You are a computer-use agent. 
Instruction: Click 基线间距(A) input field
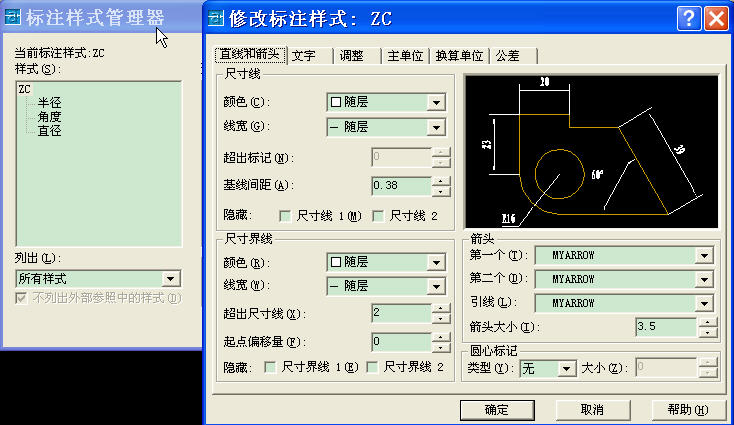tap(401, 186)
